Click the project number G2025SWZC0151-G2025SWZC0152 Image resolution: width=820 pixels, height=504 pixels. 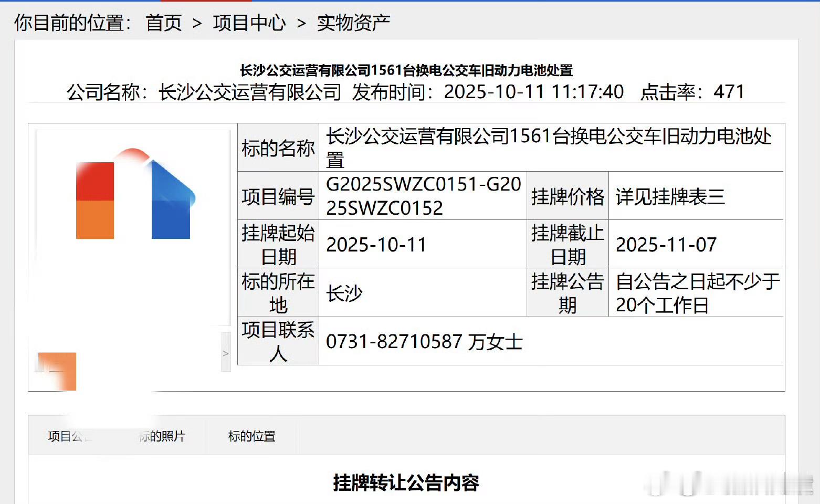423,196
